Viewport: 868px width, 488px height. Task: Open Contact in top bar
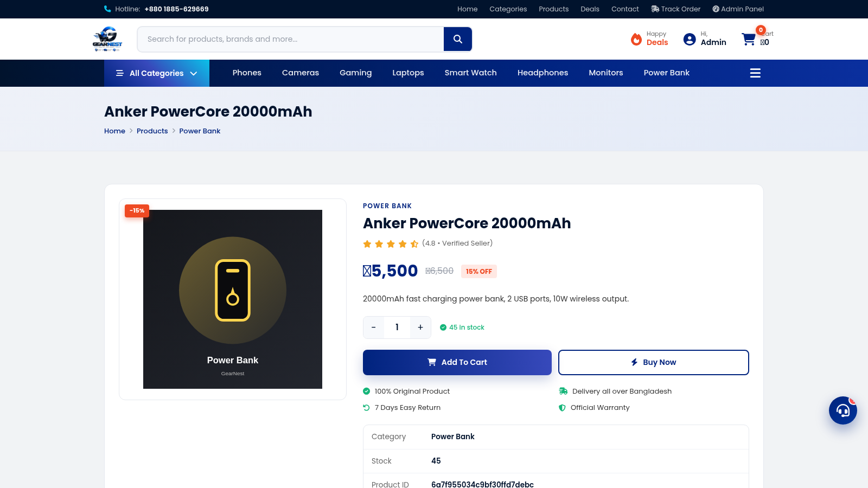[626, 9]
